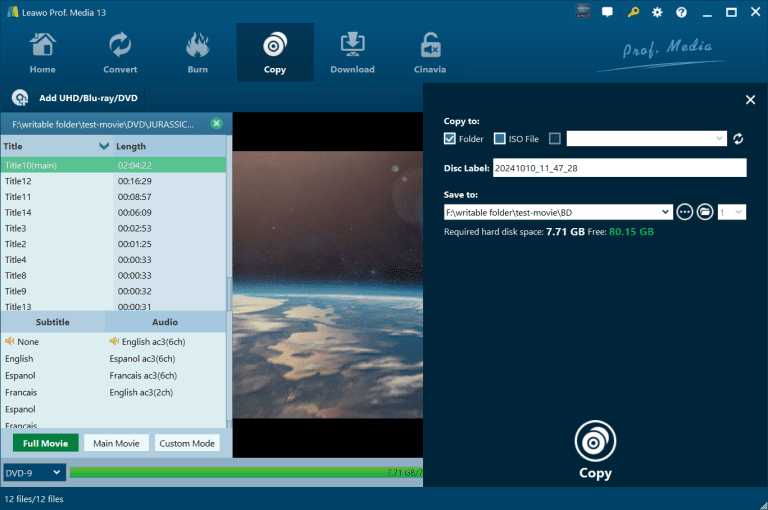Screen dimensions: 768x510
Task: Browse for save location with ellipsis icon
Action: [684, 212]
